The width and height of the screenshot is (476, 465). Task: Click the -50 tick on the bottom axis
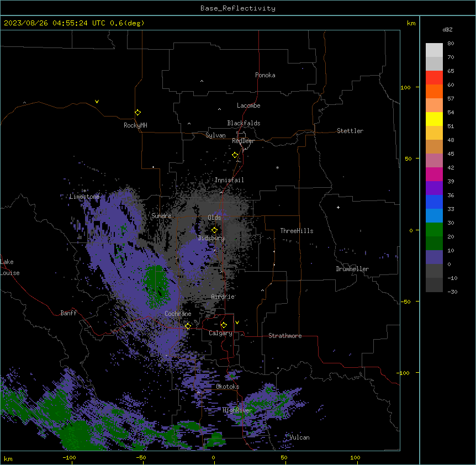click(141, 457)
